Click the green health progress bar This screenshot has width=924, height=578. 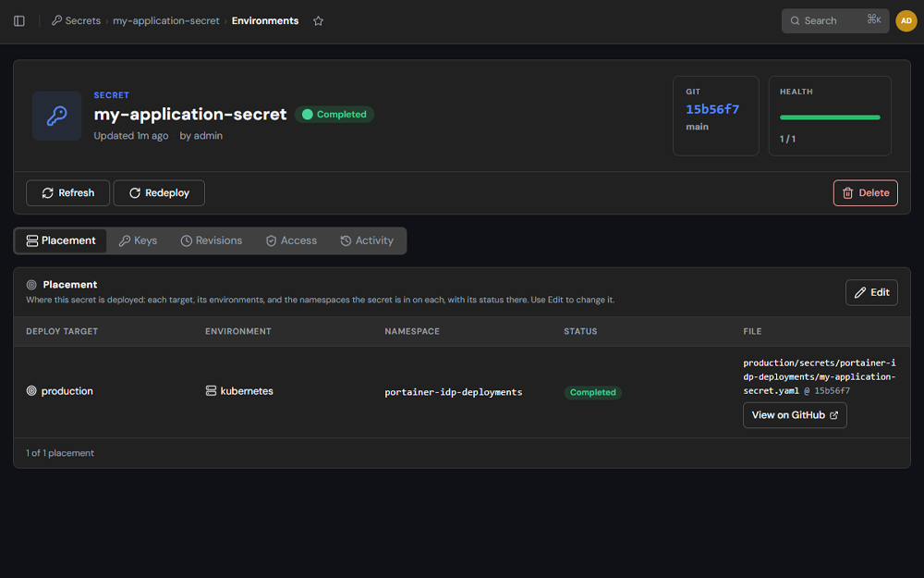[830, 117]
